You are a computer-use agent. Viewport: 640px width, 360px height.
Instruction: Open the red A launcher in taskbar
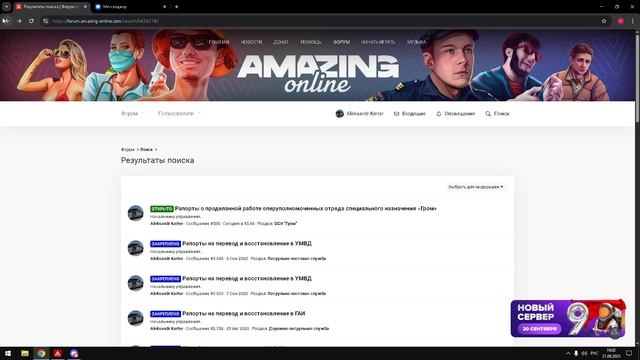coord(58,353)
